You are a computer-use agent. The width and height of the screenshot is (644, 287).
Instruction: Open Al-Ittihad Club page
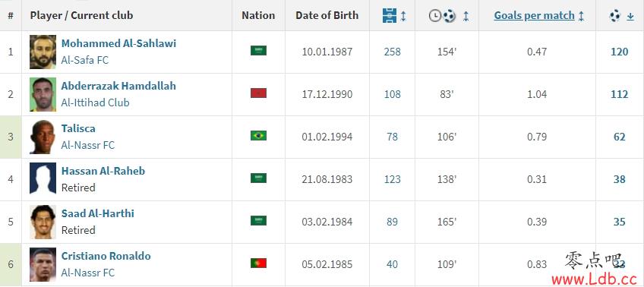click(x=95, y=102)
